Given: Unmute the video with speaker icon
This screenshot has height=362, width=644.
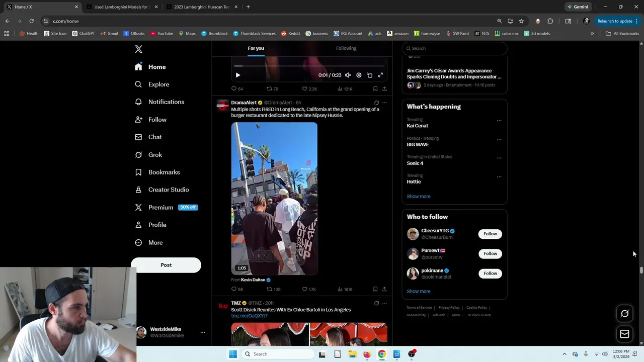Looking at the screenshot, I should coord(348,75).
